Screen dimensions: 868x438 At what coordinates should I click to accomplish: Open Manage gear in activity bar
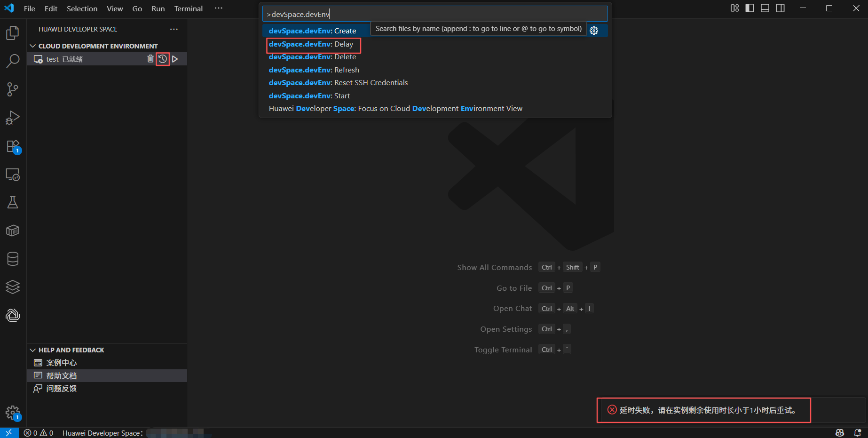click(13, 413)
